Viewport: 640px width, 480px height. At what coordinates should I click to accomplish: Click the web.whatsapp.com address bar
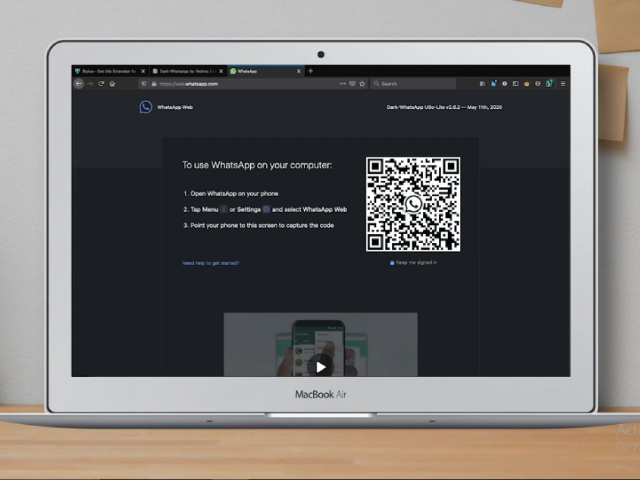point(230,84)
